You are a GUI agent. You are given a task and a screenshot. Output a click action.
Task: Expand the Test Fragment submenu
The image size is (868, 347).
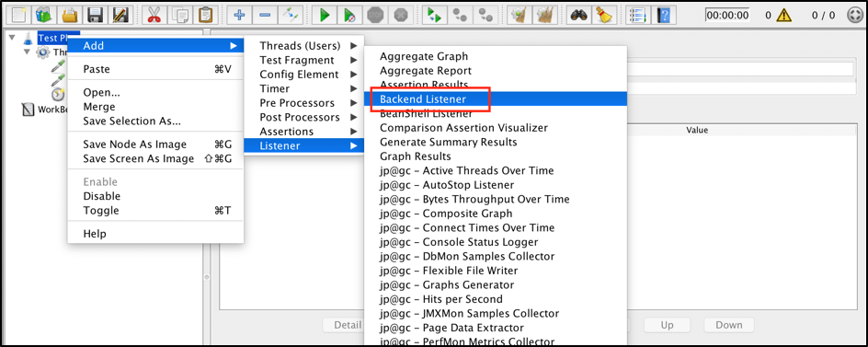(304, 60)
